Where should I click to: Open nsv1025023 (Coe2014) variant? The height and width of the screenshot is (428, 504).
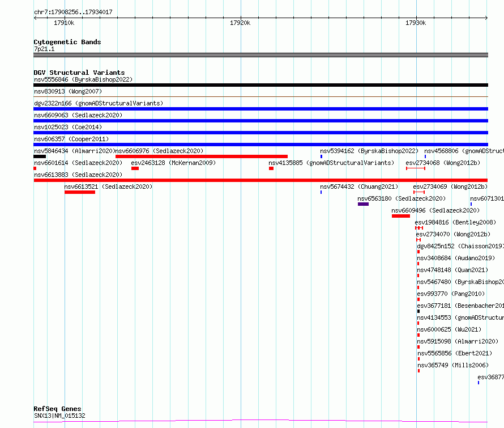[x=68, y=127]
